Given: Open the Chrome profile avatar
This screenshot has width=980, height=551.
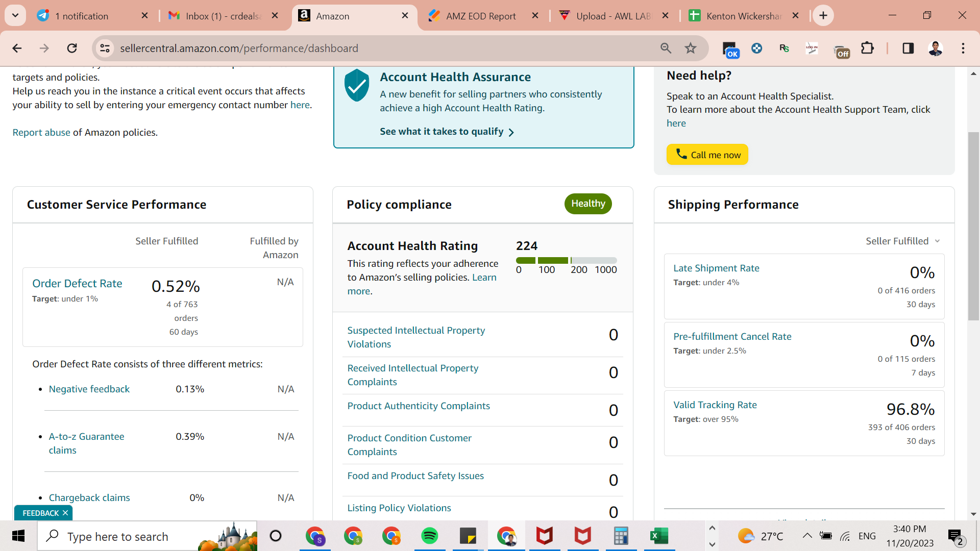Looking at the screenshot, I should point(935,48).
